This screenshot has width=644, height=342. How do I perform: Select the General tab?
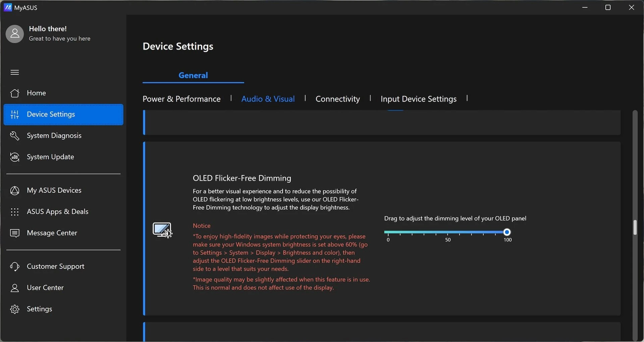click(x=193, y=75)
